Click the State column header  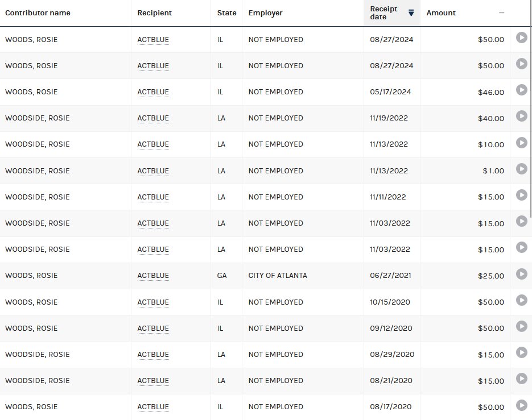tap(226, 13)
